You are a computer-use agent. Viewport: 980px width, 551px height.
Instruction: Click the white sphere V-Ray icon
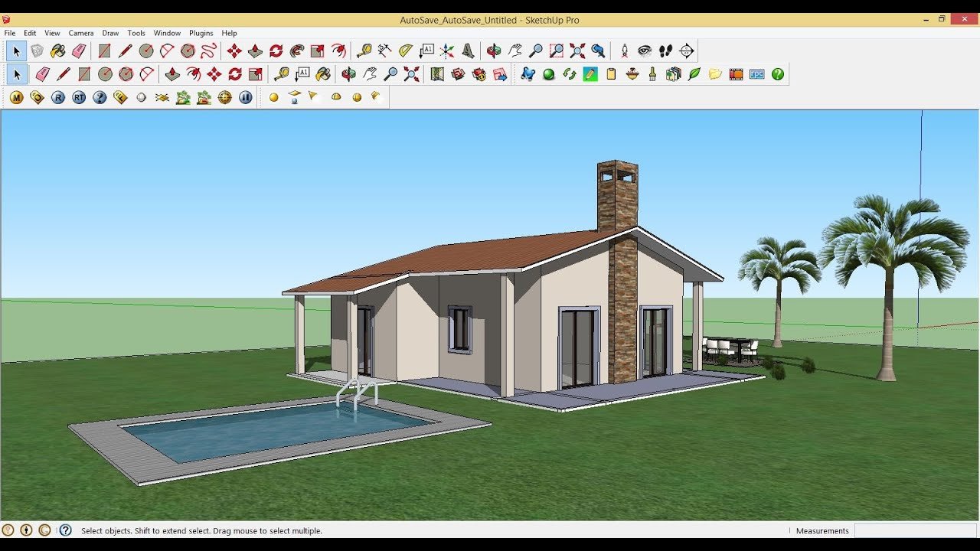coord(141,97)
